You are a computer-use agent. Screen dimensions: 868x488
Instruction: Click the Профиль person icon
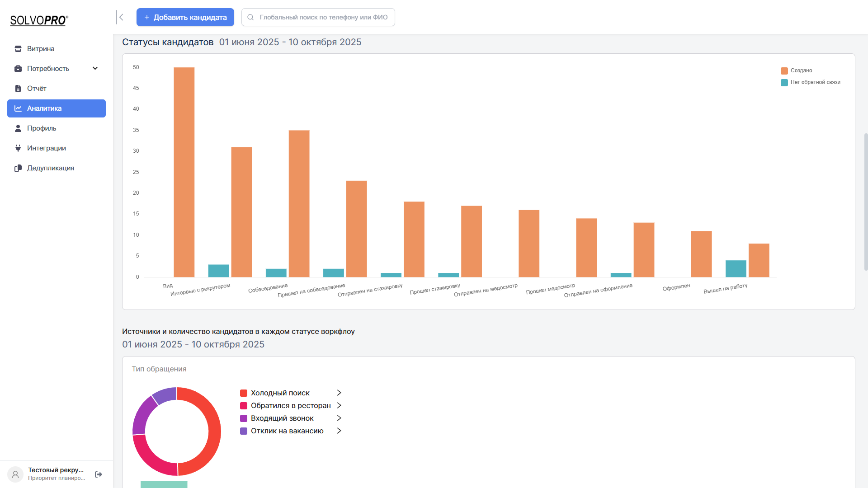(x=18, y=128)
